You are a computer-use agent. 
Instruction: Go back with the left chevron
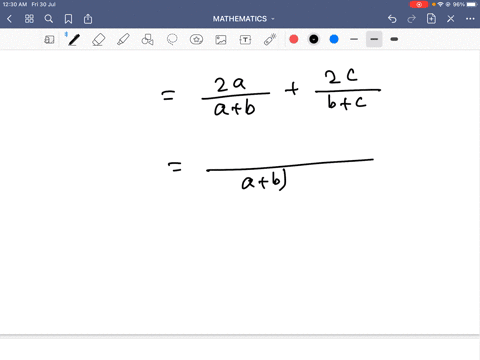tap(9, 19)
